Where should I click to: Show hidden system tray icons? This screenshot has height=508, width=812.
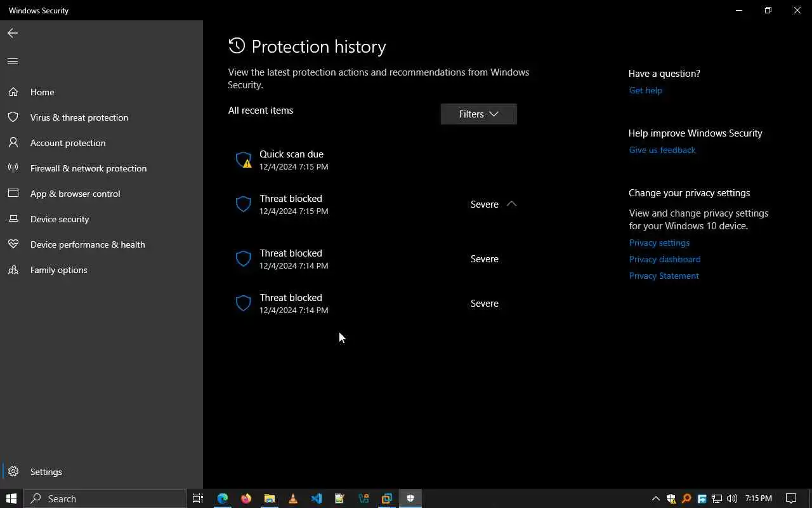[x=656, y=498]
